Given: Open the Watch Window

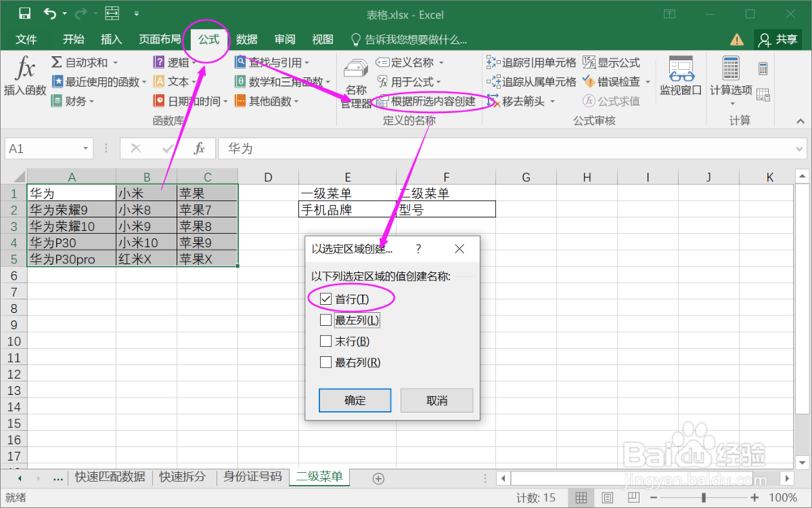Looking at the screenshot, I should tap(680, 76).
